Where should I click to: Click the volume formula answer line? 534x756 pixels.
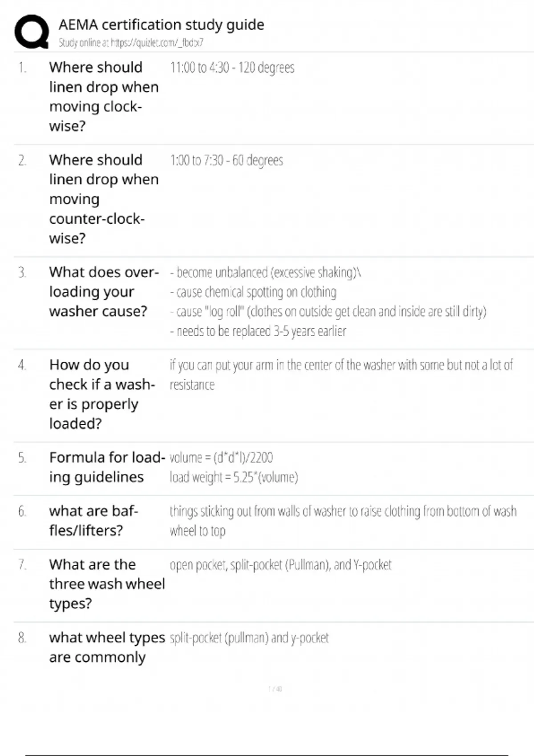221,458
